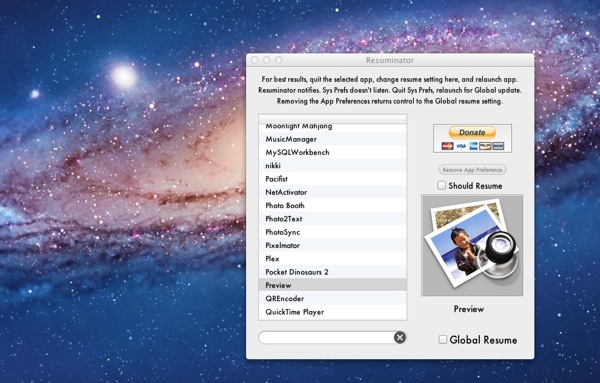The height and width of the screenshot is (383, 600).
Task: Enable the Should Resume checkbox
Action: click(442, 186)
